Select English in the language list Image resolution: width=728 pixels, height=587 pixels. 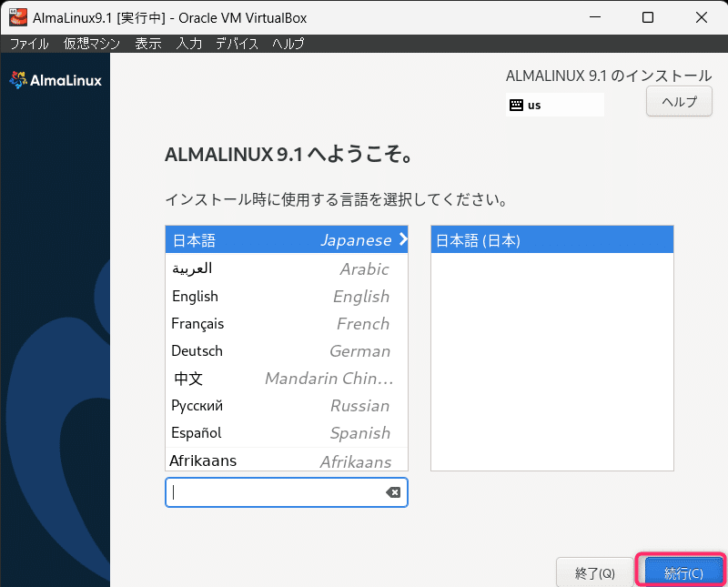[x=287, y=296]
